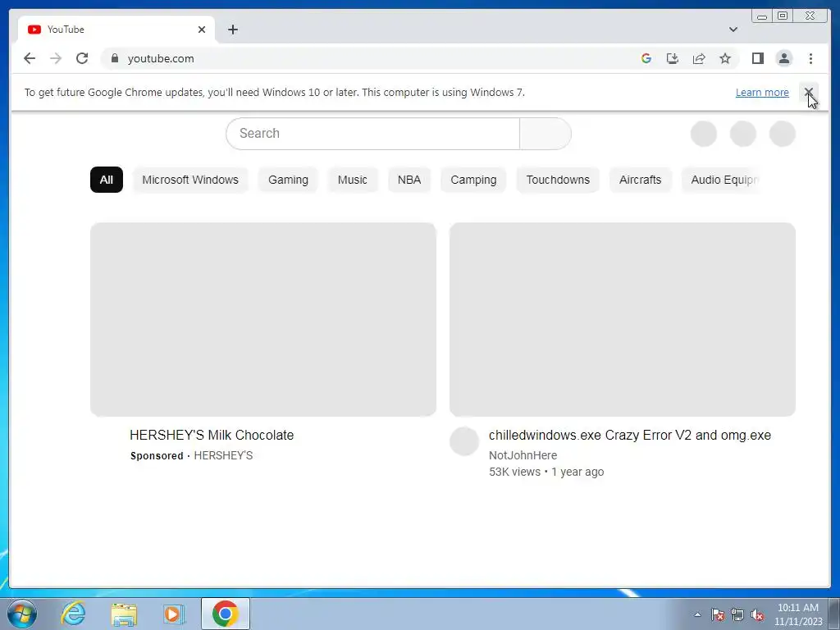Screen dimensions: 840x630
Task: Bookmark this tab with the star icon
Action: pos(725,58)
